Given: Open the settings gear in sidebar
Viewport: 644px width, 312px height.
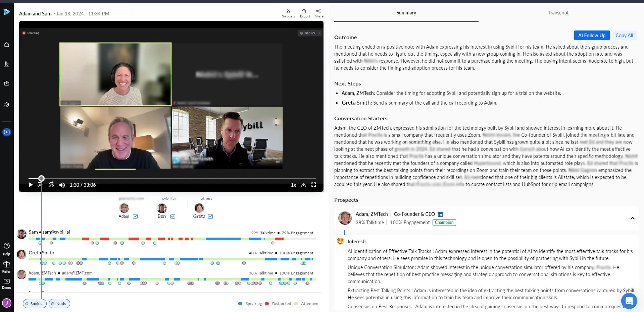Looking at the screenshot, I should click(x=6, y=105).
